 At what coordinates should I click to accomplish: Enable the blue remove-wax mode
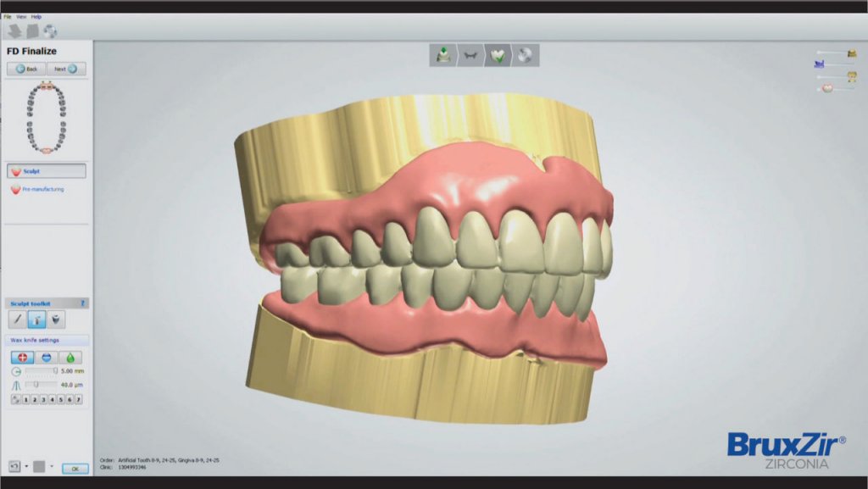click(x=47, y=357)
